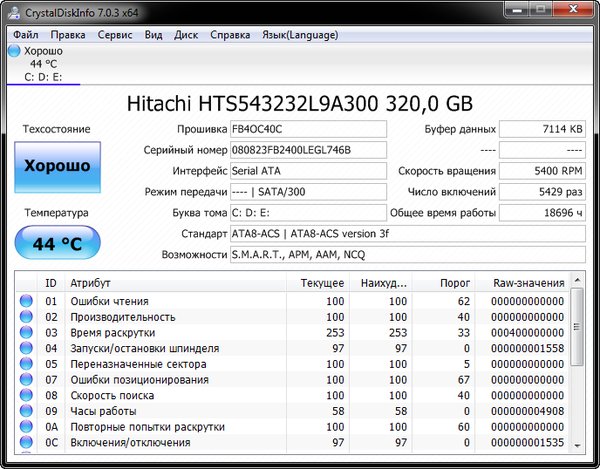Click the S.M.A.R.T. list scroll down arrow
The height and width of the screenshot is (469, 600).
click(x=577, y=446)
